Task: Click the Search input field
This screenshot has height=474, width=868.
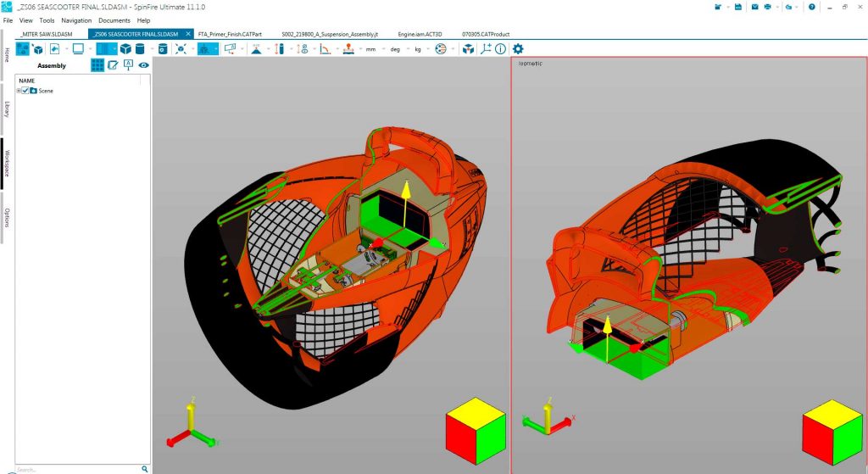Action: [77, 470]
